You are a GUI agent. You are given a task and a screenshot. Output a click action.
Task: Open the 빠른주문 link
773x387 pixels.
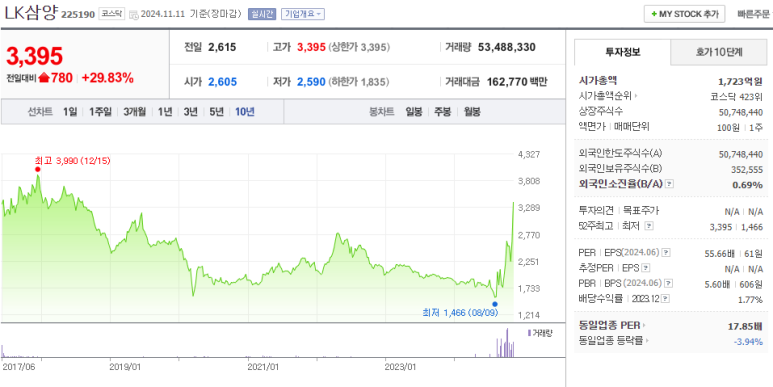coord(753,14)
